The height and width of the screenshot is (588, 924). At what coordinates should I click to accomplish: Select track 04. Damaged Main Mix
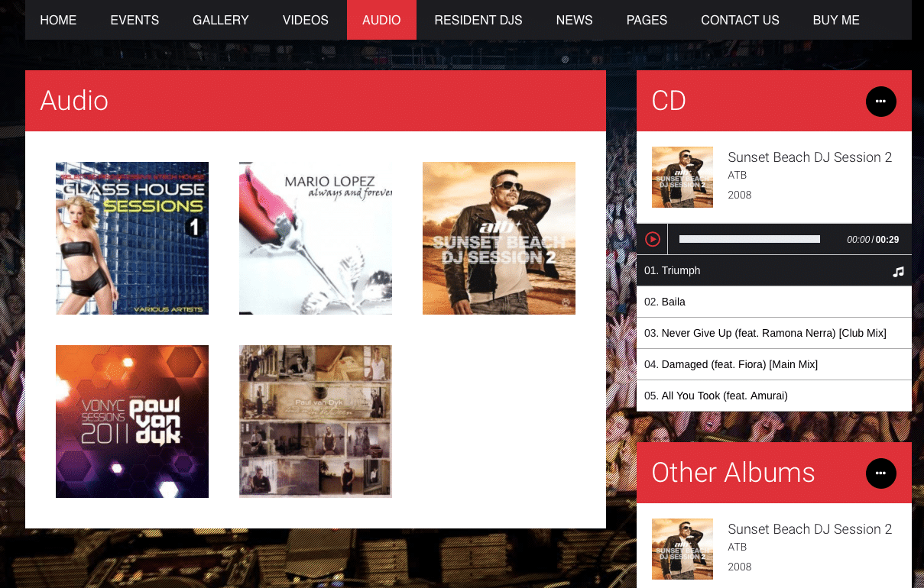(774, 364)
